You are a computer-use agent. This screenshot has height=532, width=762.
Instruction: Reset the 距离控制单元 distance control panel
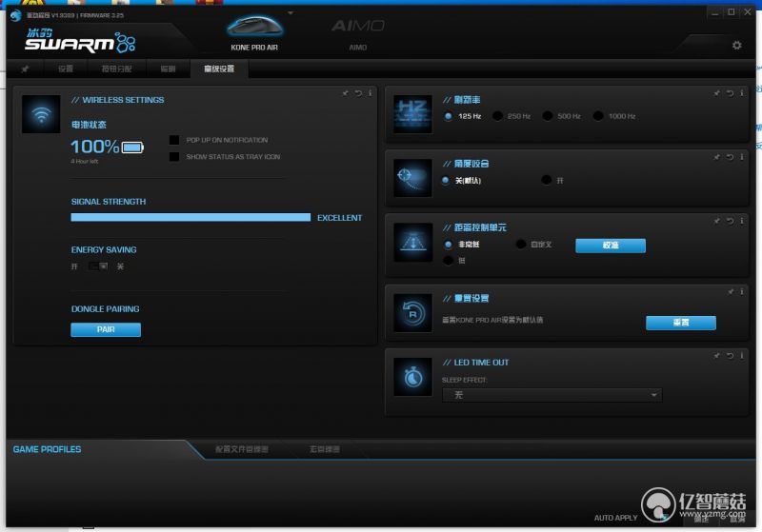730,221
